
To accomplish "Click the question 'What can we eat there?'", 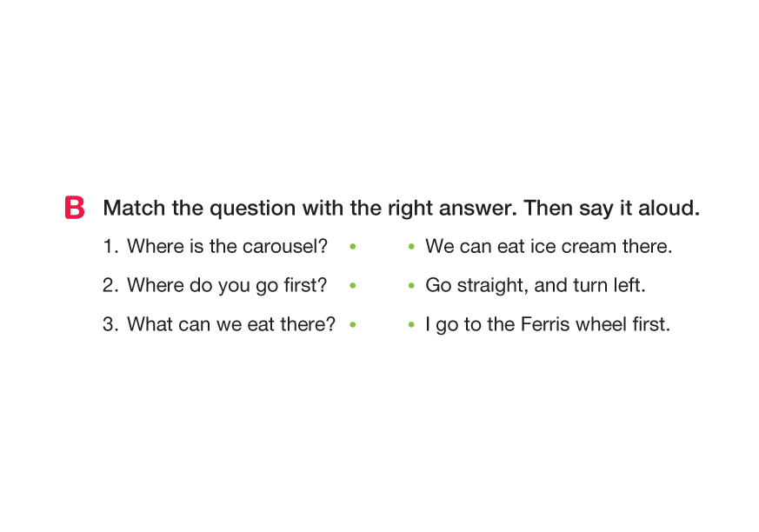I will [231, 325].
